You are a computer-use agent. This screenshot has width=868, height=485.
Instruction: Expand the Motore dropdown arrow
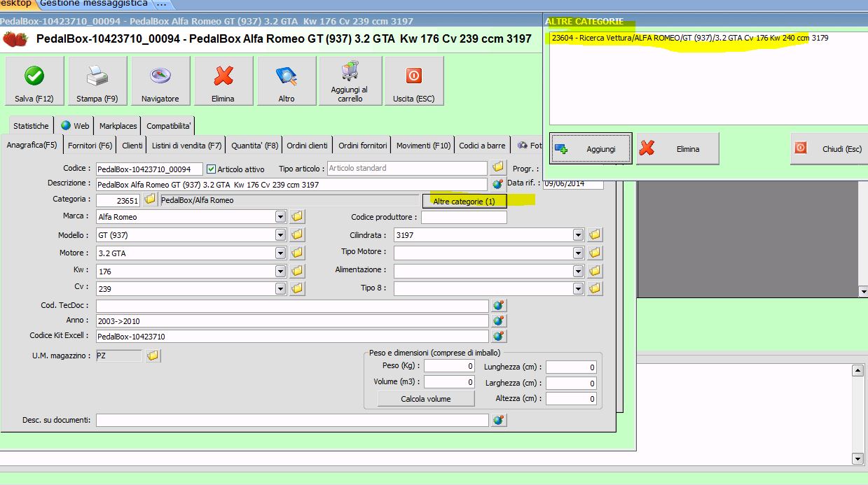pos(280,253)
